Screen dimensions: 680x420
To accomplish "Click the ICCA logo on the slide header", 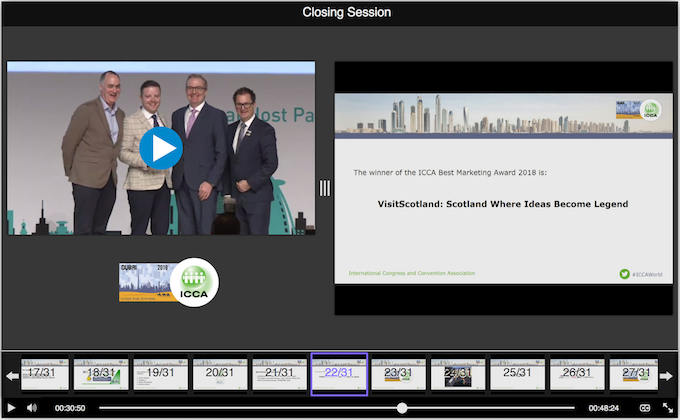I will pos(638,110).
